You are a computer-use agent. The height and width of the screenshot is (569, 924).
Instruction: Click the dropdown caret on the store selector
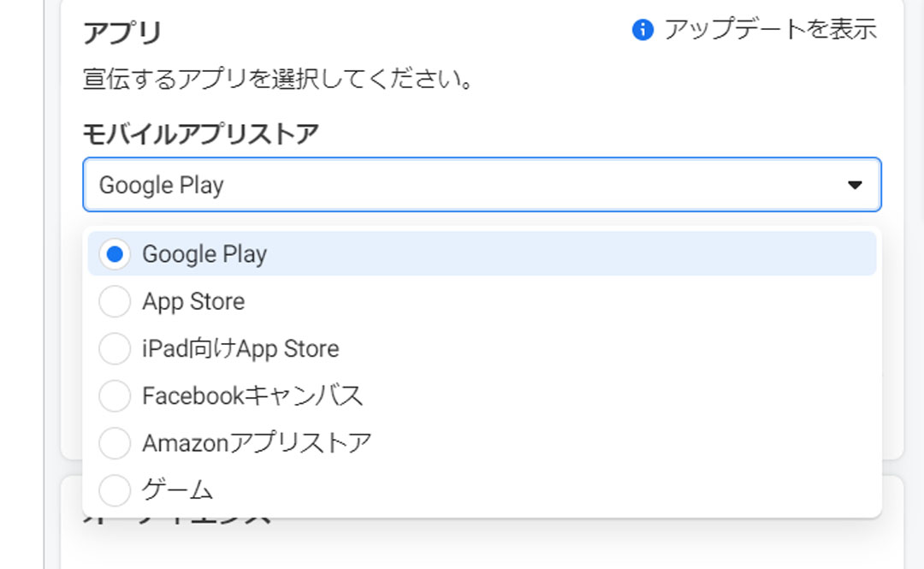point(853,184)
